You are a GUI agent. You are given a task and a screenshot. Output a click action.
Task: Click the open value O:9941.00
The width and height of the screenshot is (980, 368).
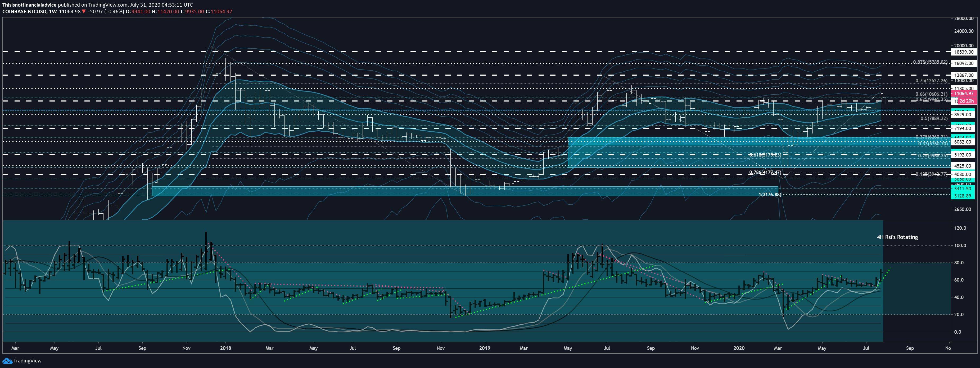point(138,11)
